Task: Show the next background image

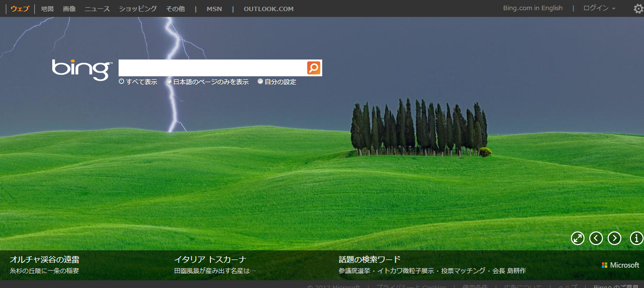Action: 614,238
